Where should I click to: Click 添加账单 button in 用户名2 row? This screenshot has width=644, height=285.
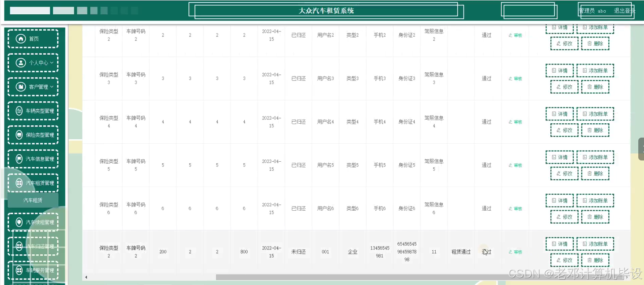coord(595,28)
